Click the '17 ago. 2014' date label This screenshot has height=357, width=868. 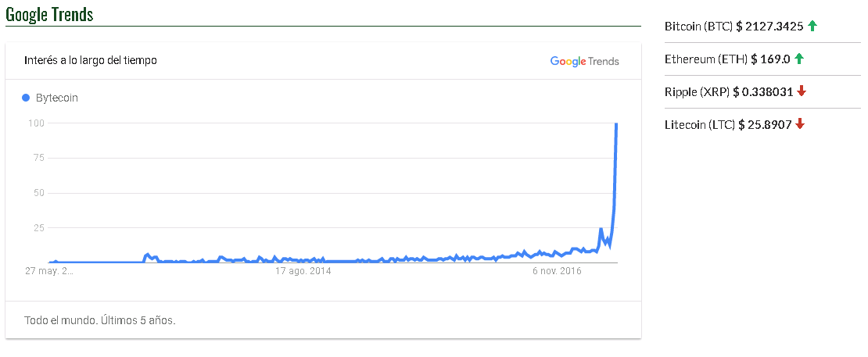tap(303, 271)
